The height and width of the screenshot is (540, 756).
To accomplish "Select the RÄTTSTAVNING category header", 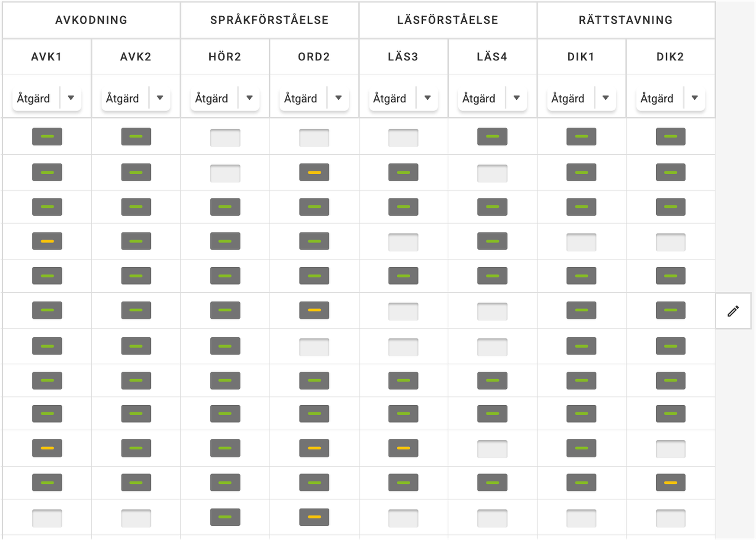I will coord(625,20).
